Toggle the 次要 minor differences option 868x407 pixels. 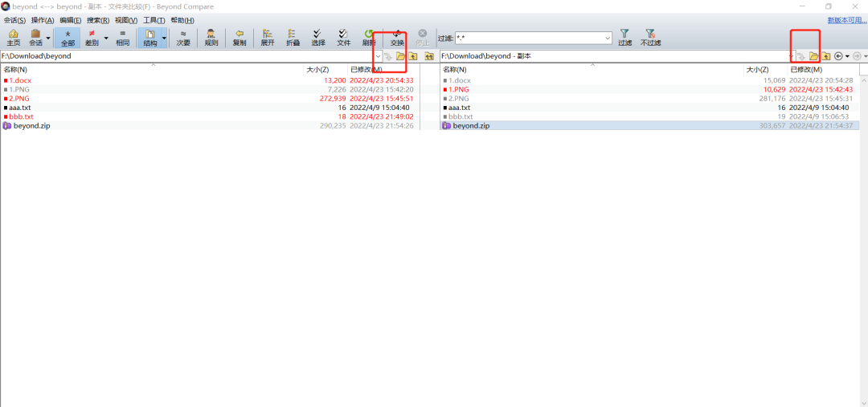pyautogui.click(x=182, y=38)
